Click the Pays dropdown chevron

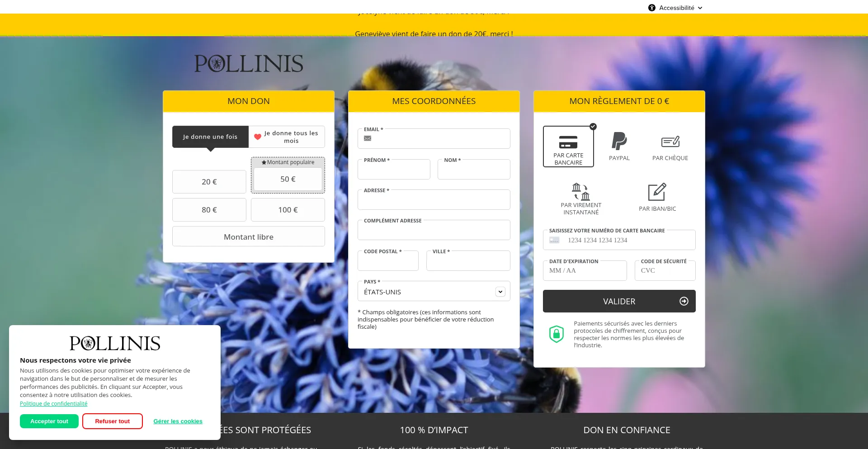[x=500, y=292]
